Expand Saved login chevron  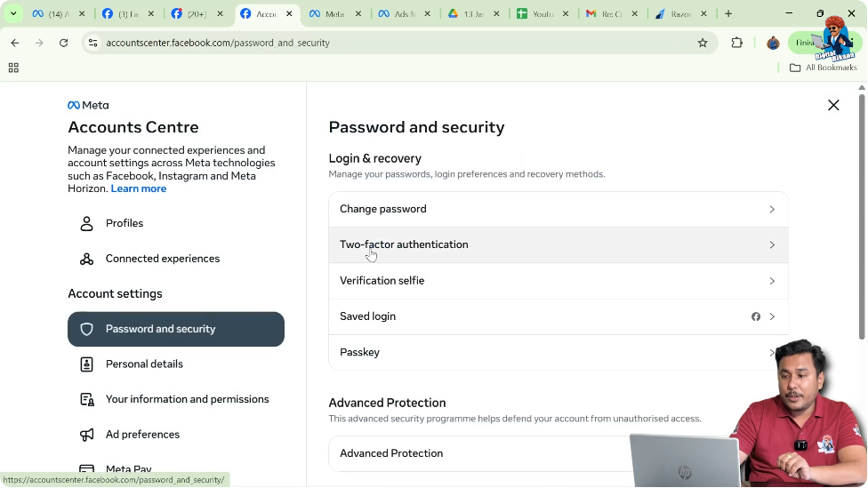coord(772,316)
